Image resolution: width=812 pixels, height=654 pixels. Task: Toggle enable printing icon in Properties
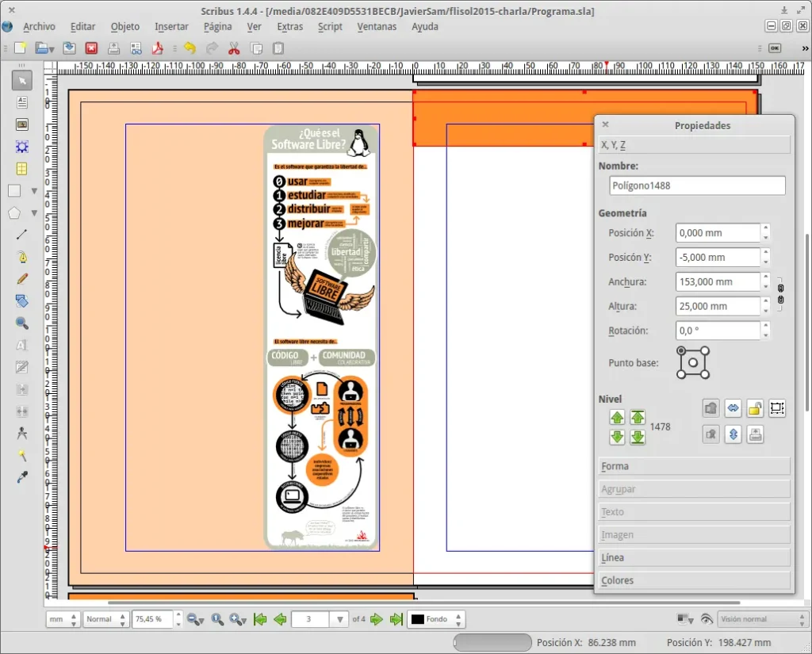755,434
